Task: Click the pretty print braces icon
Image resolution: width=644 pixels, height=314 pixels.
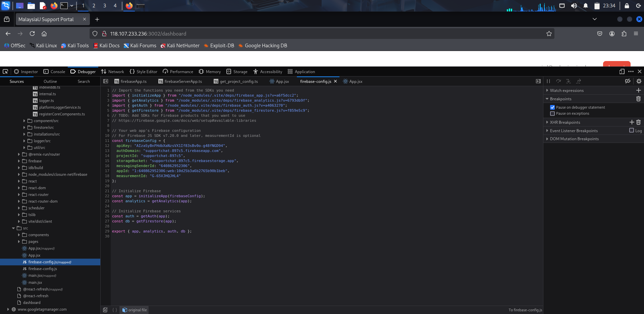Action: (x=115, y=310)
